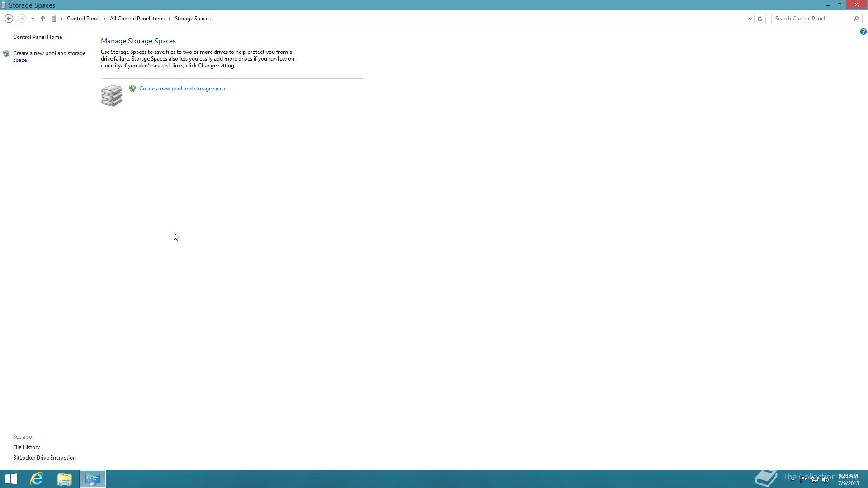This screenshot has height=488, width=868.
Task: Click the search magnifier icon
Action: 856,19
